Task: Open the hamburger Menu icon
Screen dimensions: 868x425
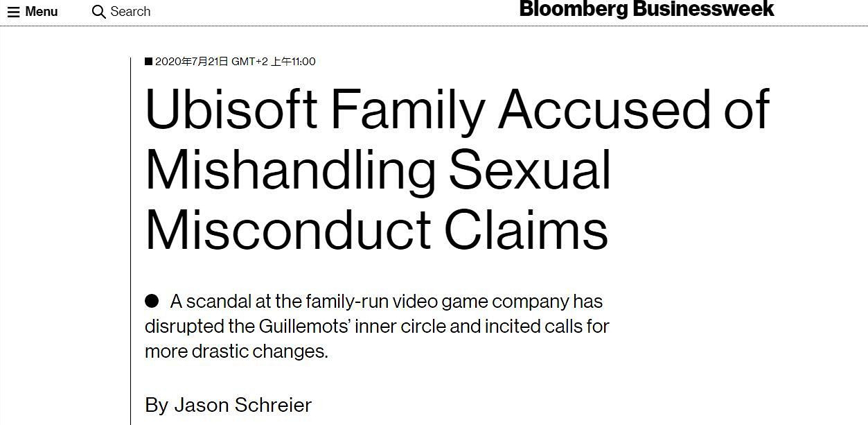Action: click(x=14, y=12)
